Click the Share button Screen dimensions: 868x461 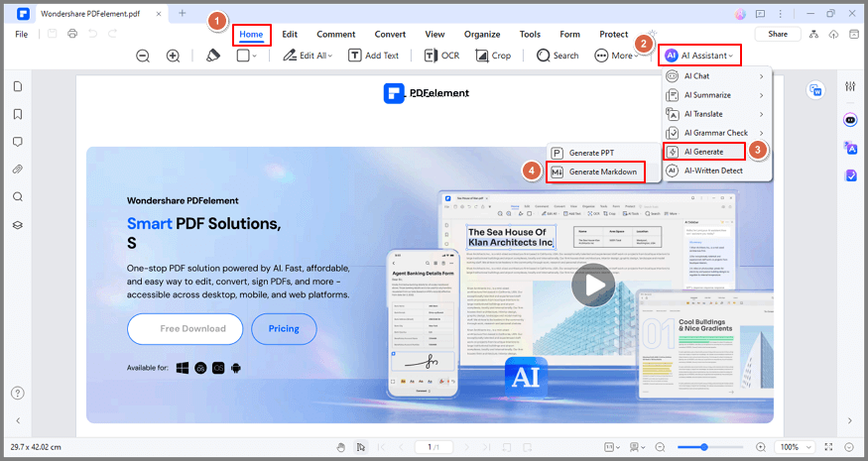pyautogui.click(x=778, y=34)
